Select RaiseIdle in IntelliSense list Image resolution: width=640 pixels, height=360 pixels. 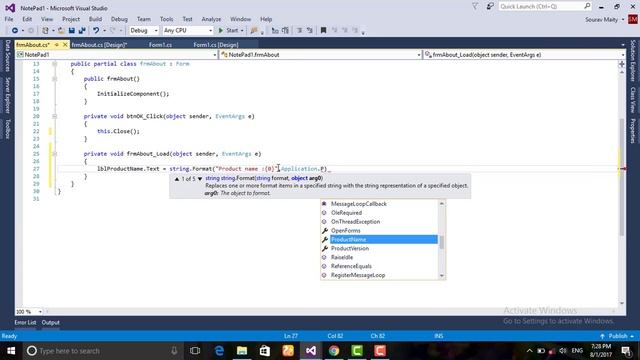point(379,258)
